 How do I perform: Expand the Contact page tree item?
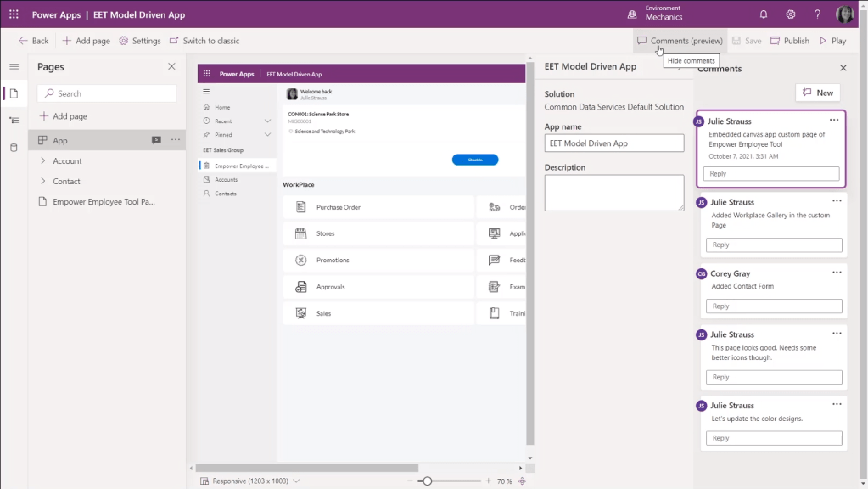coord(43,181)
